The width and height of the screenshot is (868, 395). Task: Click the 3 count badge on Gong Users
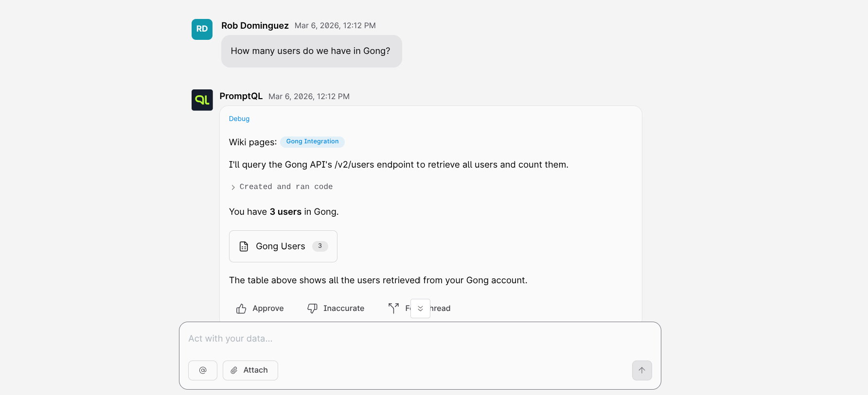coord(320,246)
